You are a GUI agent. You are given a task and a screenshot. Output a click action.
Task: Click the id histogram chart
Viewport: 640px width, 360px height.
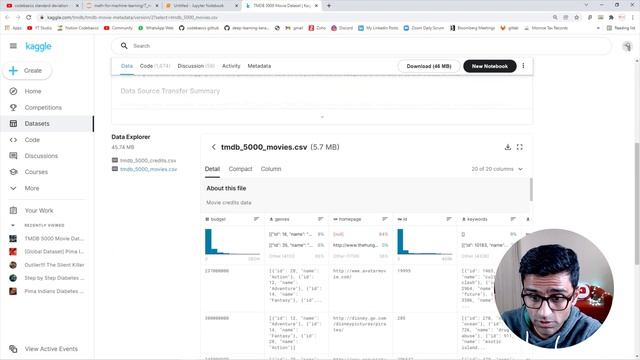(424, 242)
